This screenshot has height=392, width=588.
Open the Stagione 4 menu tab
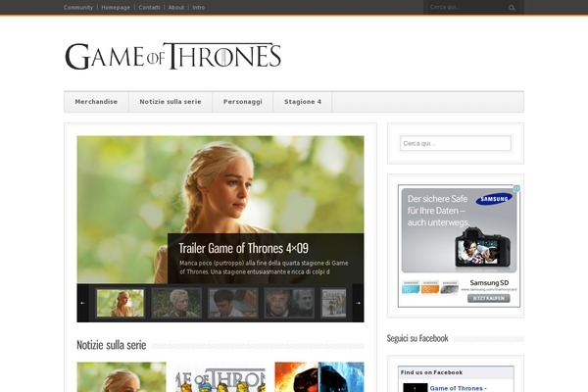[x=303, y=102]
